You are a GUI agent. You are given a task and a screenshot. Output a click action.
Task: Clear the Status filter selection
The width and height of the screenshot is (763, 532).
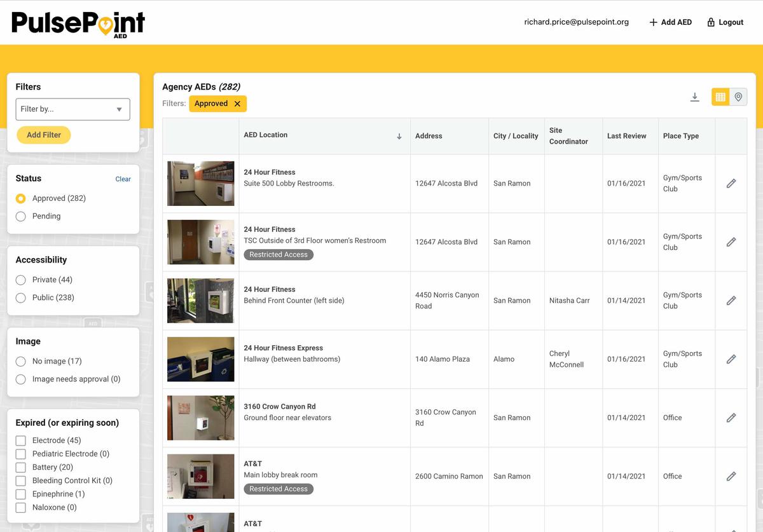(123, 179)
